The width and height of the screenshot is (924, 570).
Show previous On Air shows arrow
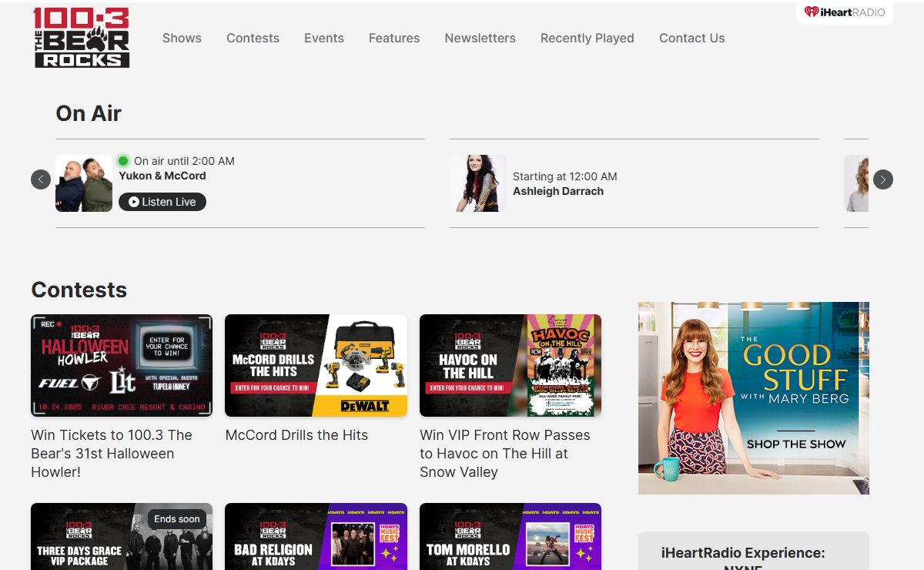point(41,179)
